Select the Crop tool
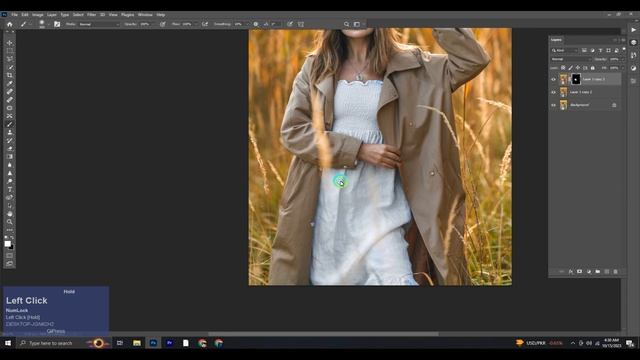 pyautogui.click(x=9, y=76)
